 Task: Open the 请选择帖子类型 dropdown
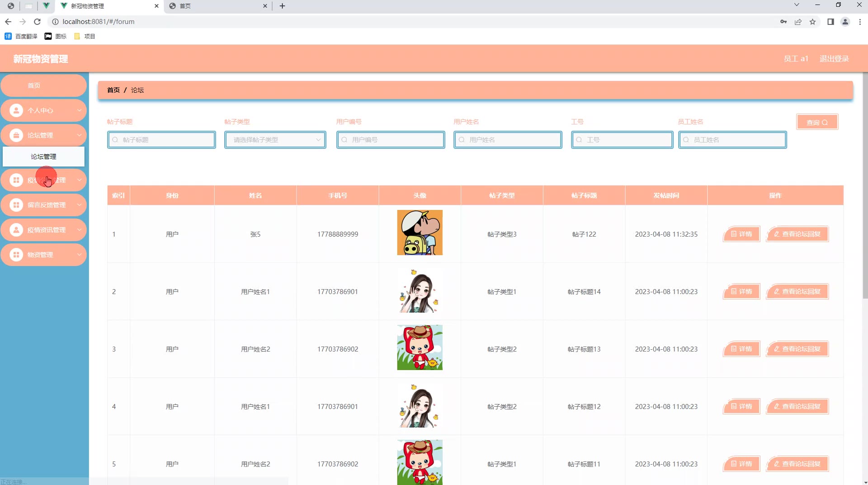[275, 140]
